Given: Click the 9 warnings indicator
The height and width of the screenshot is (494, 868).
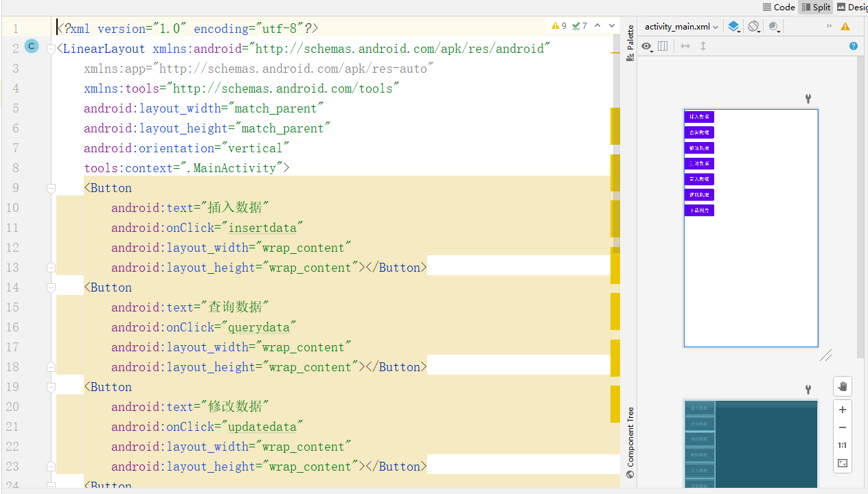Looking at the screenshot, I should coord(560,26).
